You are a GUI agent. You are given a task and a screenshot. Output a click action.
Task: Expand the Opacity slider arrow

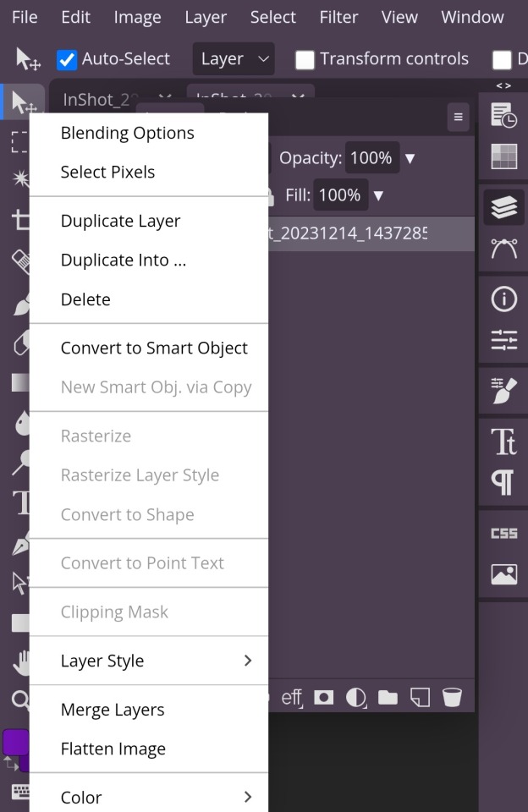point(410,158)
